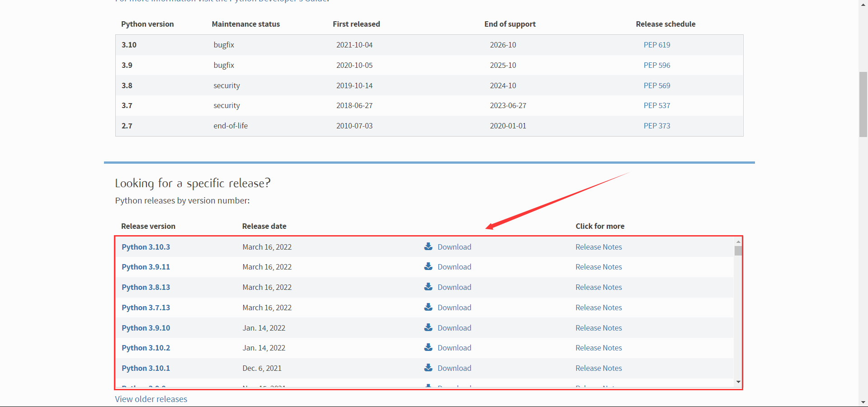Open the Python 3.9.11 release link
This screenshot has width=868, height=407.
[146, 267]
